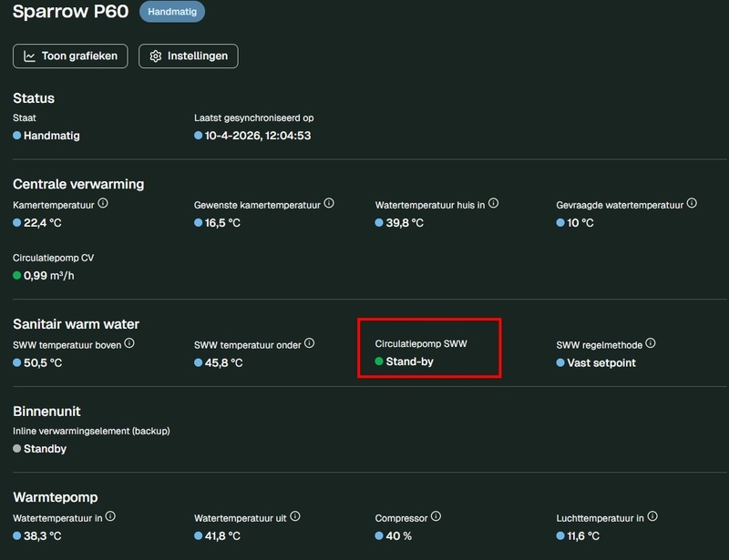Select the Circulatiepomp CV flow 0,99 m³/h
Image resolution: width=729 pixels, height=560 pixels.
49,276
